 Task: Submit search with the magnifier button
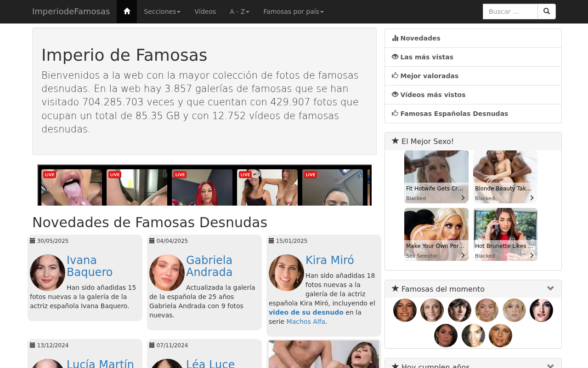click(547, 11)
